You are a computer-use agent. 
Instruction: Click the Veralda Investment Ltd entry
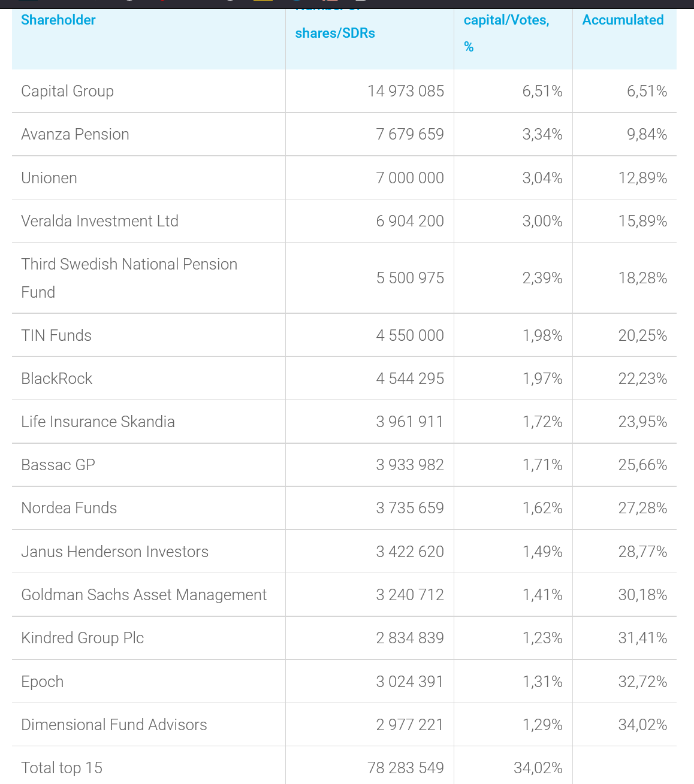coord(99,221)
